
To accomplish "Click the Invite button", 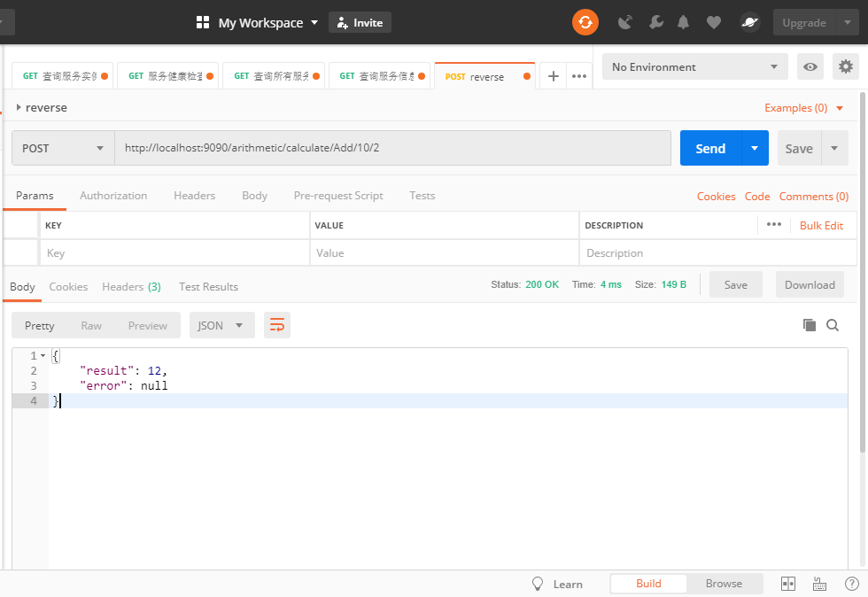I will pos(360,23).
